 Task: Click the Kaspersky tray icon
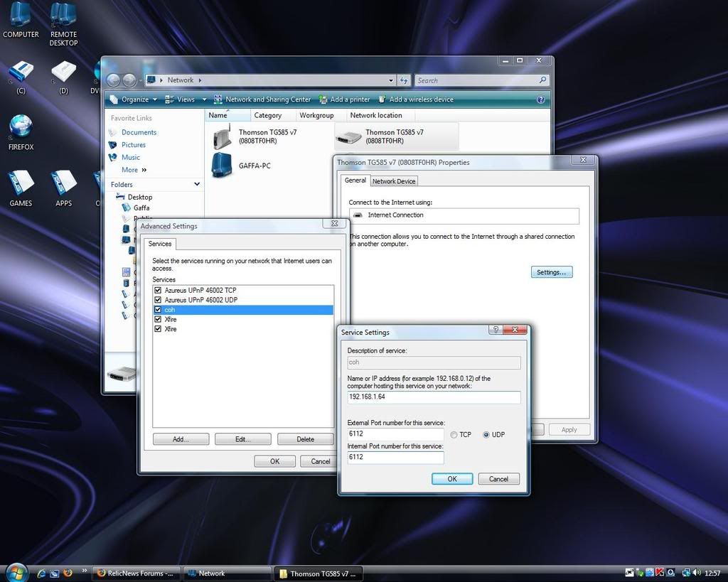click(660, 573)
